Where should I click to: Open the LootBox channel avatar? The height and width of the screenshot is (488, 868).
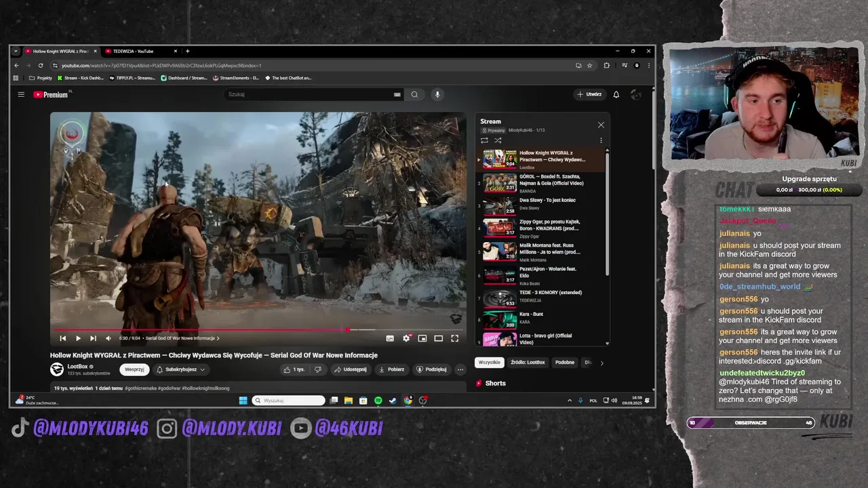tap(57, 369)
